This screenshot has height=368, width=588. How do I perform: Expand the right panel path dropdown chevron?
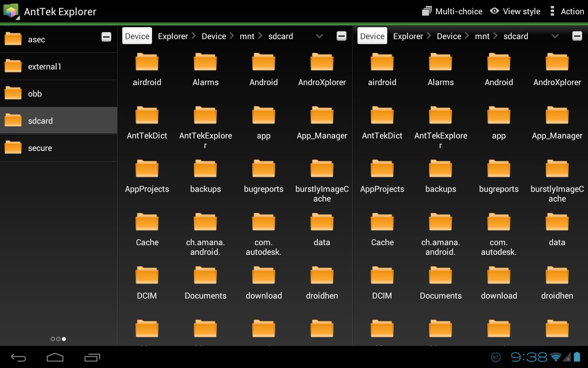click(554, 36)
